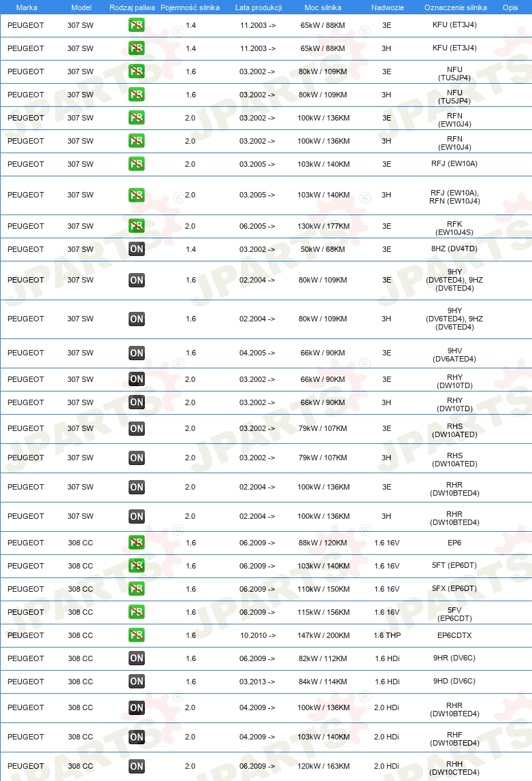Select the 04.2005 -> production date cell

tap(256, 353)
